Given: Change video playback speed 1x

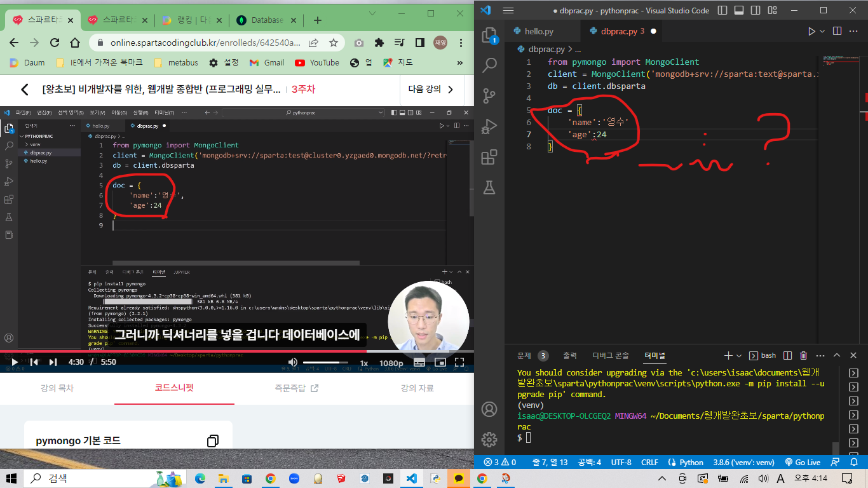Looking at the screenshot, I should click(364, 363).
